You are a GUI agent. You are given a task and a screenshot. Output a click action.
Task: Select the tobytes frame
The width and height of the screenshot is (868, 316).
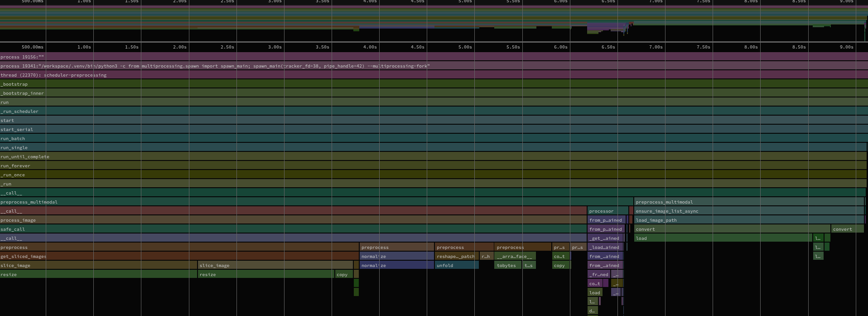point(508,265)
